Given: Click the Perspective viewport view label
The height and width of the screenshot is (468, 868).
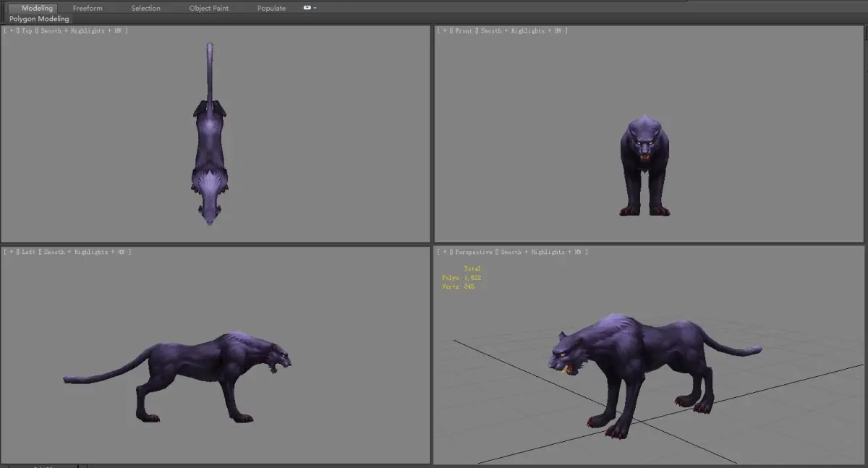Looking at the screenshot, I should click(474, 252).
